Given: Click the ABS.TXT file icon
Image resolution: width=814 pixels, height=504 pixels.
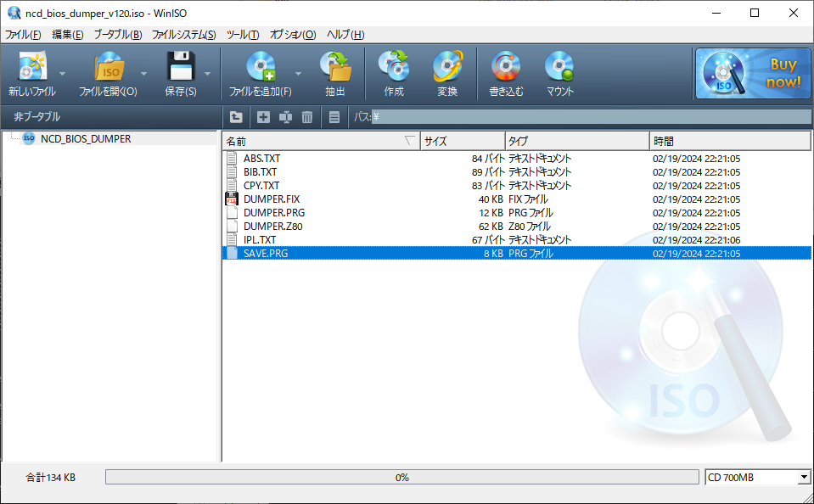Looking at the screenshot, I should pos(232,159).
